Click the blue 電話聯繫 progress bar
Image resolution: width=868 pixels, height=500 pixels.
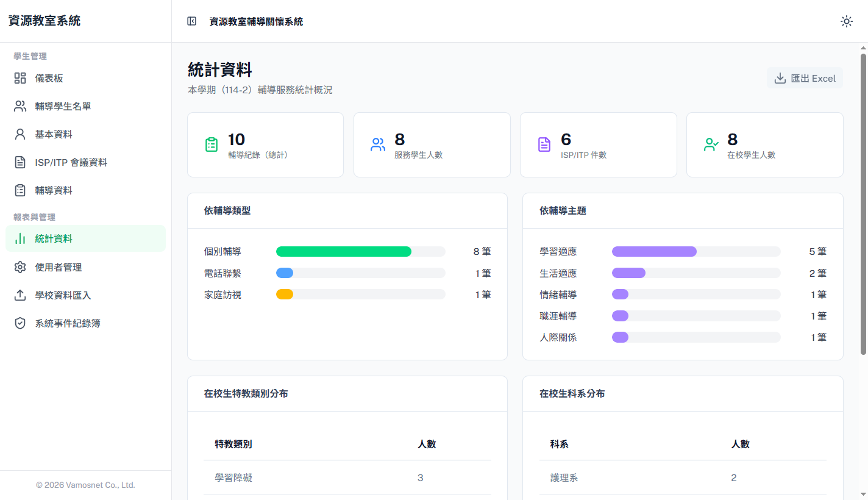click(x=285, y=273)
